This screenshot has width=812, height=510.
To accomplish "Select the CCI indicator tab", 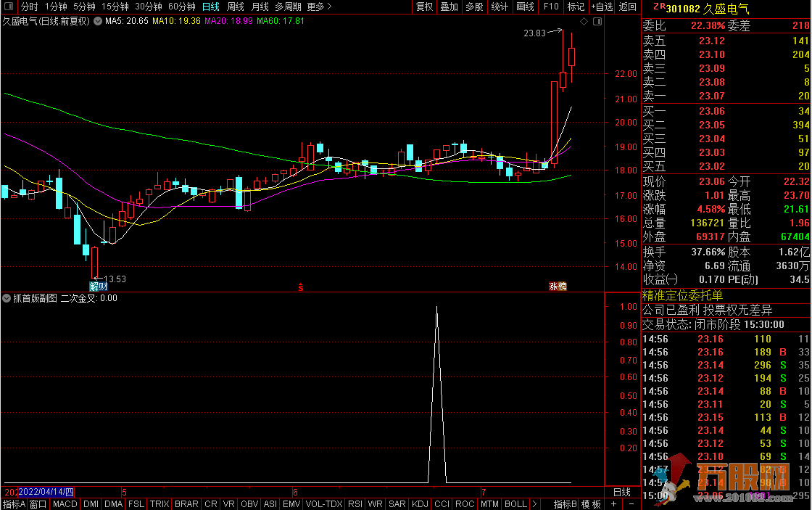I will point(442,504).
